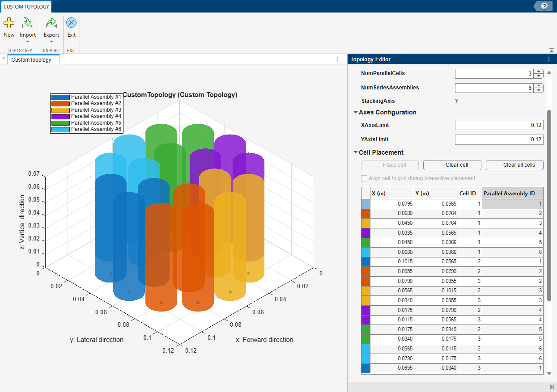Click Y cell value 0.1015
Screen dimensions: 557x392
click(436, 291)
